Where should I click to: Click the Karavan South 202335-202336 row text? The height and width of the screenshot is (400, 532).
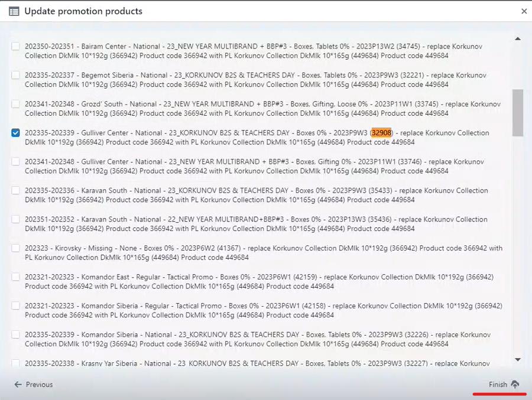[x=257, y=195]
